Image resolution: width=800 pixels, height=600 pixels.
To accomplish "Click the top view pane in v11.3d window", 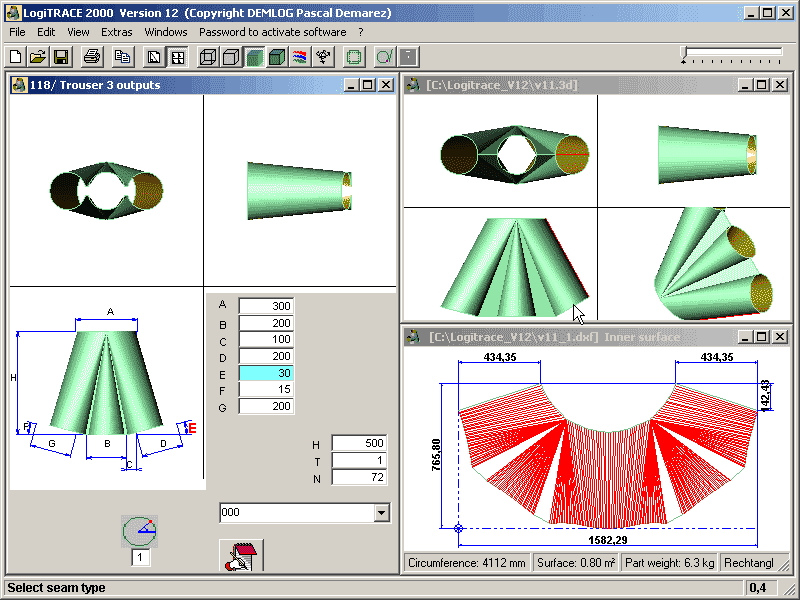I will point(500,151).
